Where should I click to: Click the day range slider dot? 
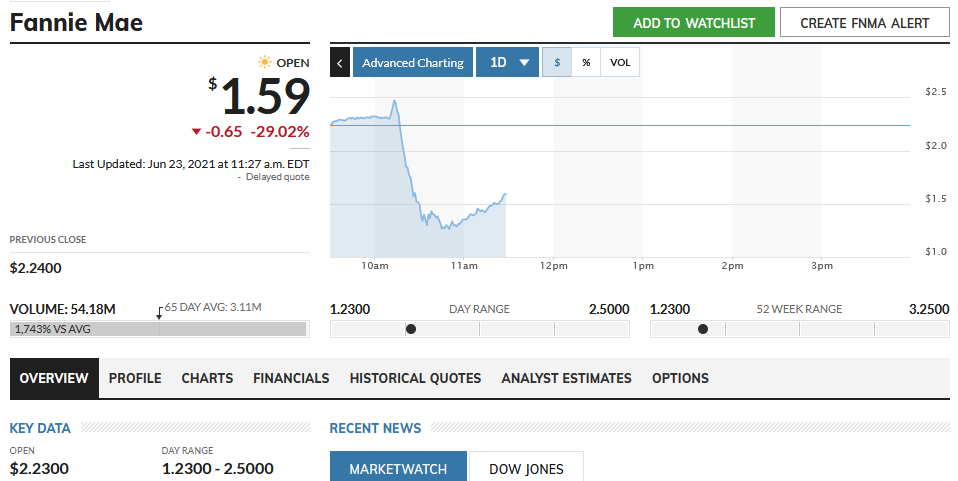(411, 329)
